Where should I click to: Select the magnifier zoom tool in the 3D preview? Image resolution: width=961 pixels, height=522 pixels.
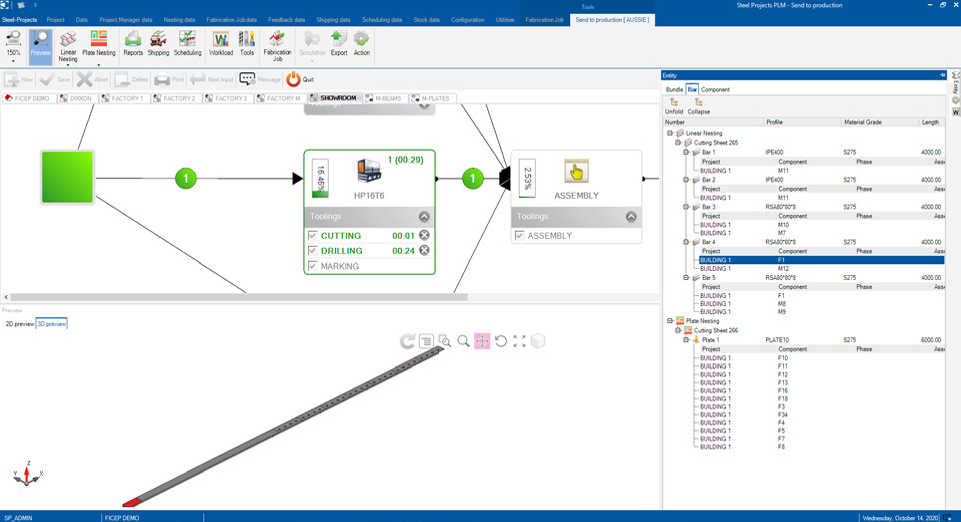(x=463, y=341)
